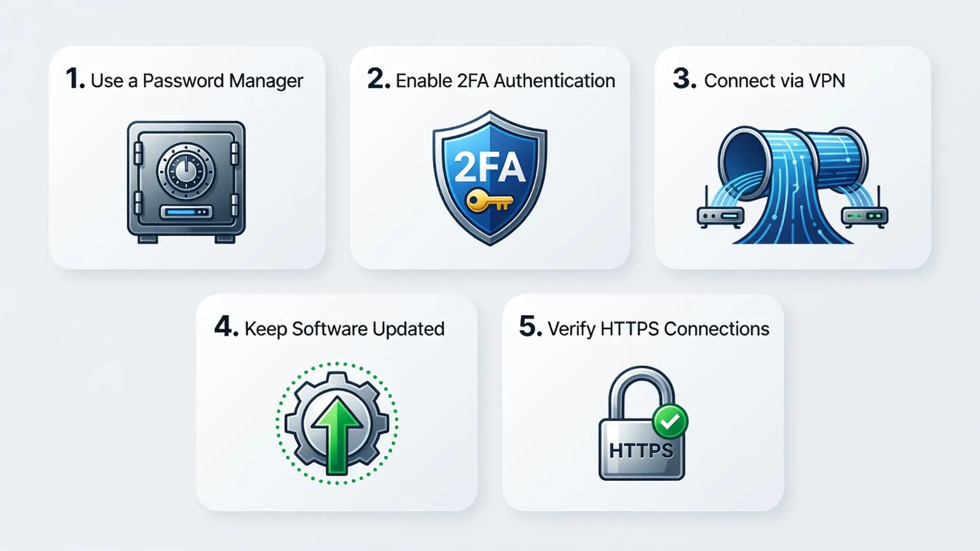The width and height of the screenshot is (980, 551).
Task: Click 'Enable 2FA Authentication' heading
Action: (505, 81)
